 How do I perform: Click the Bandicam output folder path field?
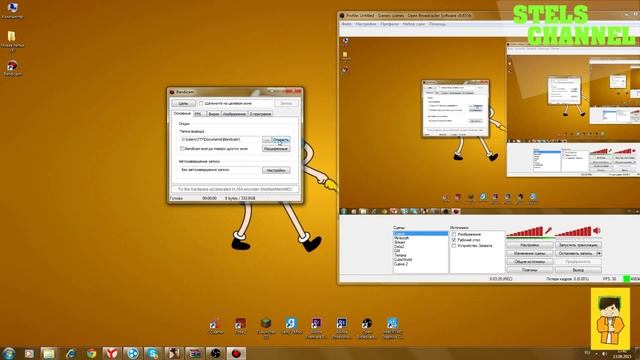(220, 140)
